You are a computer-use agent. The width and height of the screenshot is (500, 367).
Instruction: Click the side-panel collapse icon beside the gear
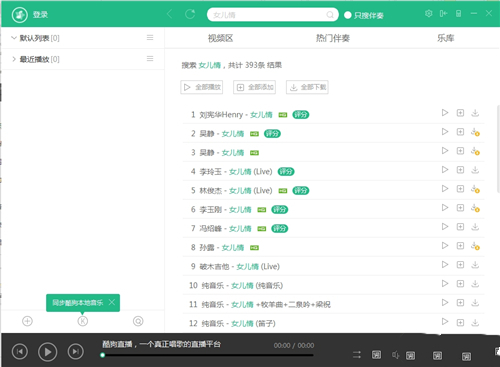tap(443, 13)
